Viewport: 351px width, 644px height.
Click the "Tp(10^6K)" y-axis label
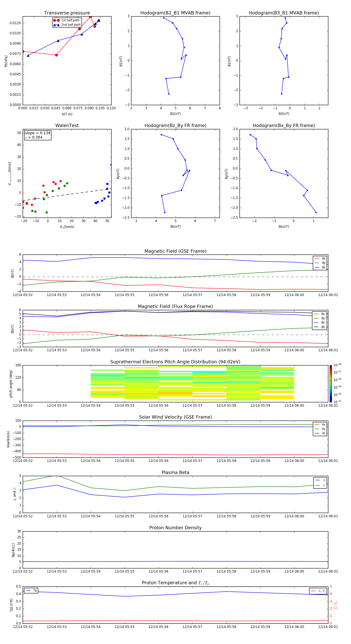tap(11, 605)
